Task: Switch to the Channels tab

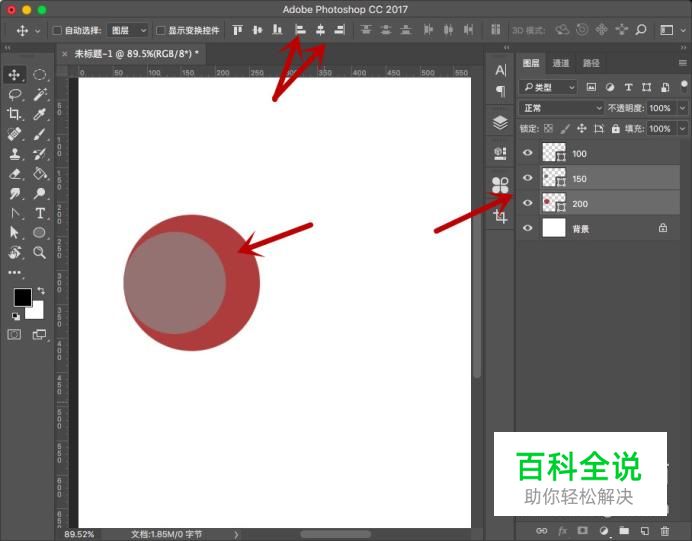Action: pyautogui.click(x=560, y=63)
